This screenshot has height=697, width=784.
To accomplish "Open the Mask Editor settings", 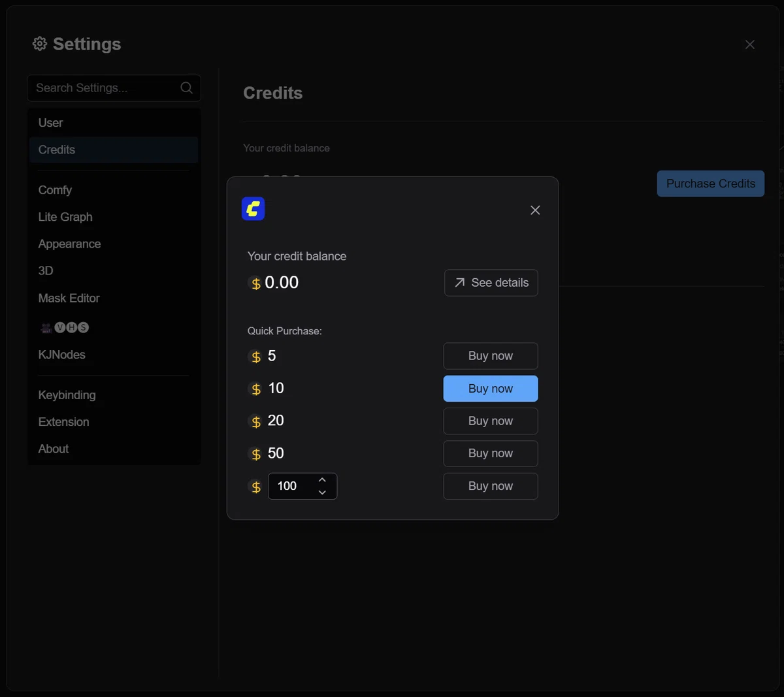I will (x=114, y=298).
